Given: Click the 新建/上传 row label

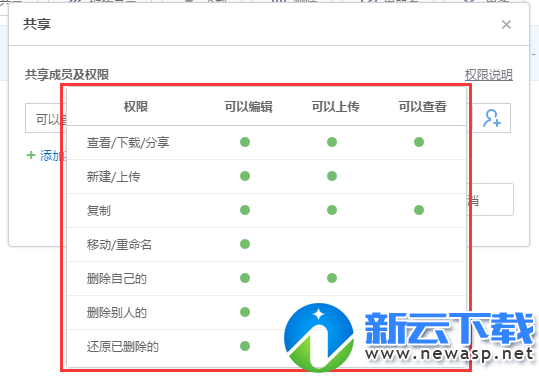Looking at the screenshot, I should 113,176.
